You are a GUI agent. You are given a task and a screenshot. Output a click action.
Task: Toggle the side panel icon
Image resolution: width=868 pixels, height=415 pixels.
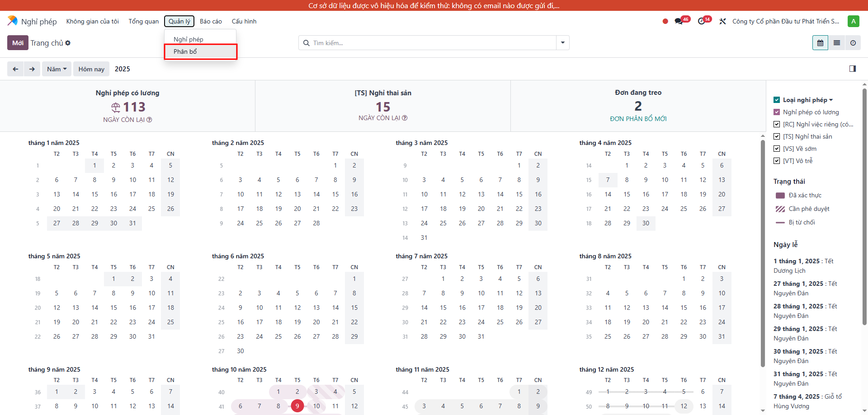click(x=853, y=69)
